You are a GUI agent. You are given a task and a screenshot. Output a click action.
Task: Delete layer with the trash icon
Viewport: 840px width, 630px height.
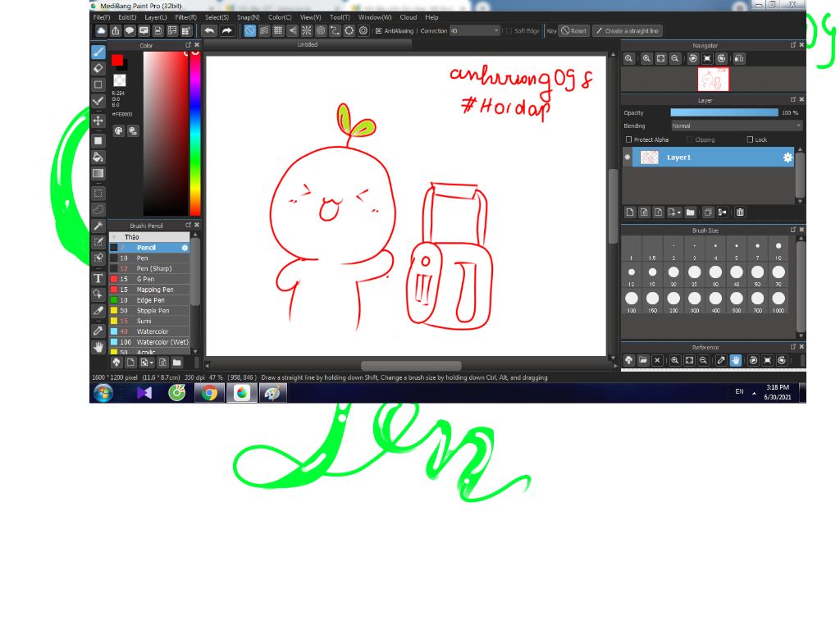[740, 212]
